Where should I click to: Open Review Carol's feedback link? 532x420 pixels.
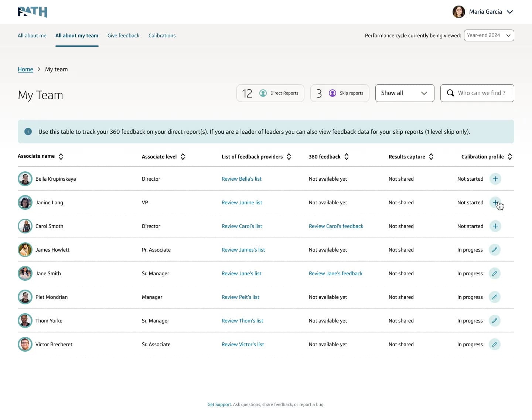pyautogui.click(x=336, y=226)
